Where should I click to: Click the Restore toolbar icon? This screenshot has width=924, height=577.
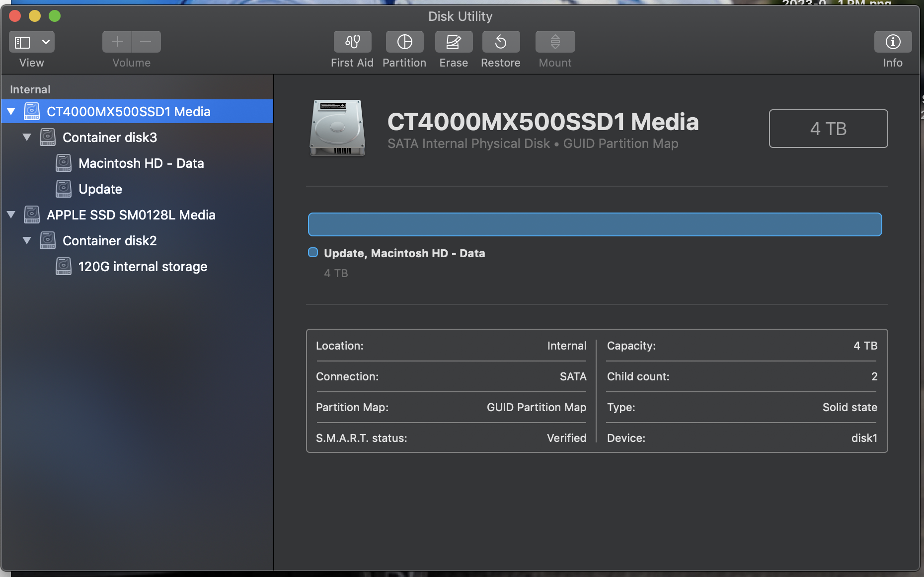(501, 42)
